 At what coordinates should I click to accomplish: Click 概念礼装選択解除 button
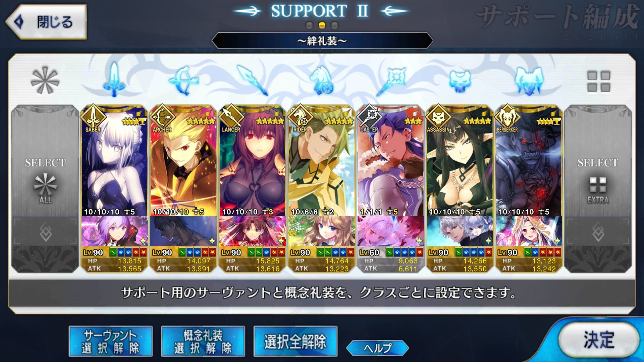click(x=203, y=341)
